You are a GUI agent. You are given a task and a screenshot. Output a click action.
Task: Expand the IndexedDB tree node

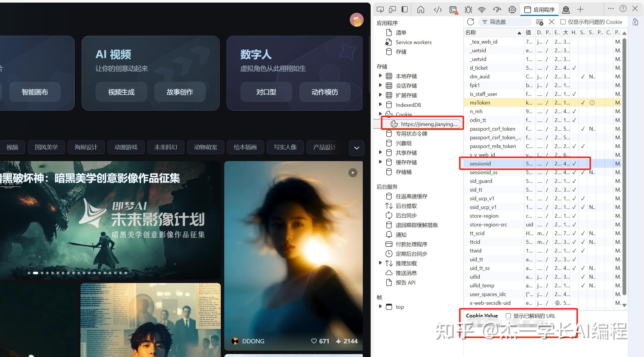tap(380, 104)
